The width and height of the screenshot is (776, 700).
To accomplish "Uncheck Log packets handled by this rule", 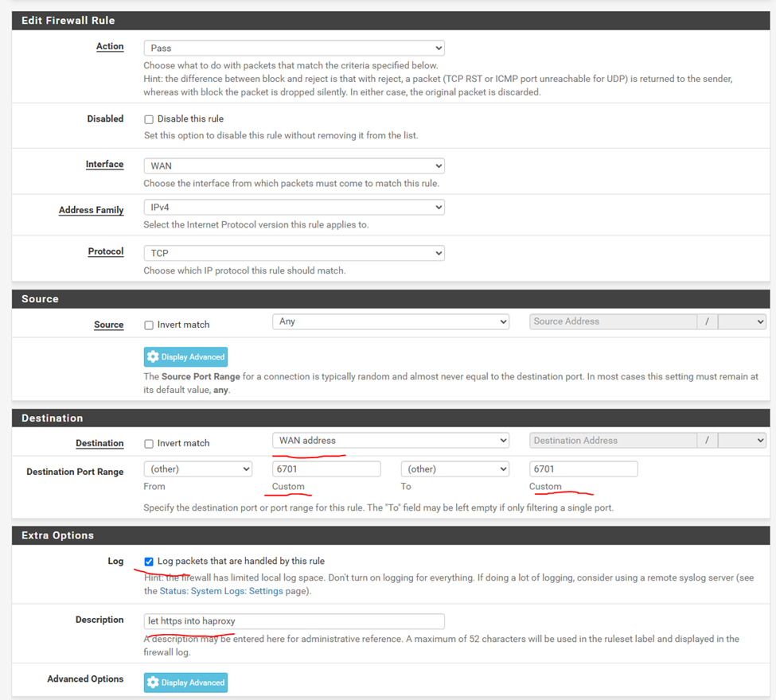I will pos(149,562).
